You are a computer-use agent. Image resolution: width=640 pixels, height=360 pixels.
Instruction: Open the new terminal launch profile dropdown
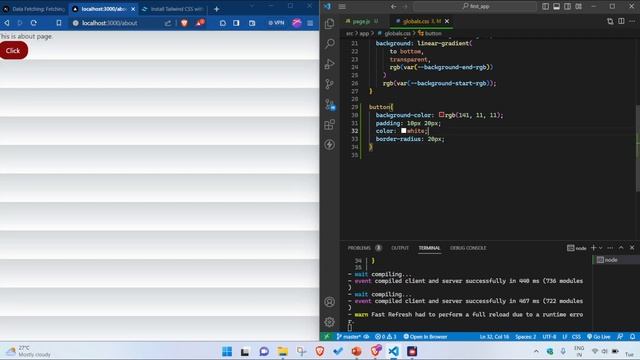pyautogui.click(x=600, y=248)
